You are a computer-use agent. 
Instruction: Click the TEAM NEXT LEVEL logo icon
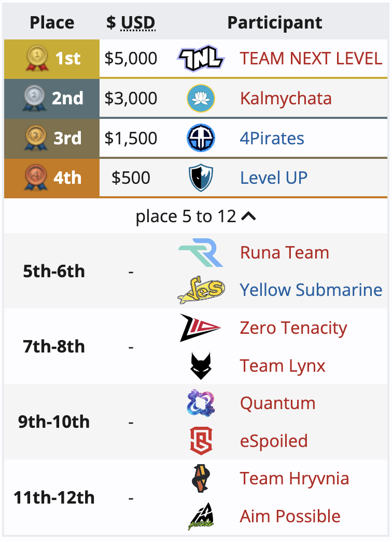tap(201, 58)
